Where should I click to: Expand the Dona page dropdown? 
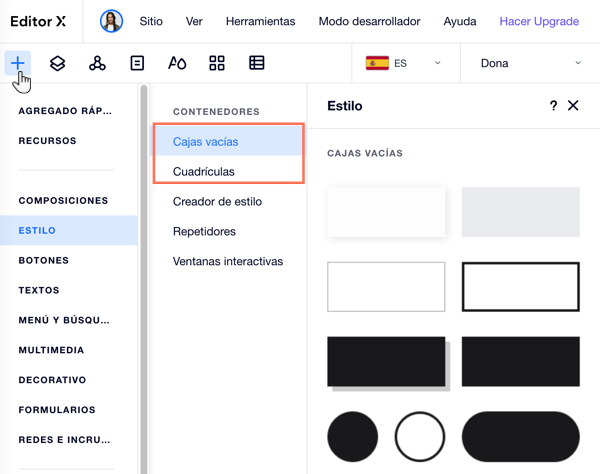[530, 63]
